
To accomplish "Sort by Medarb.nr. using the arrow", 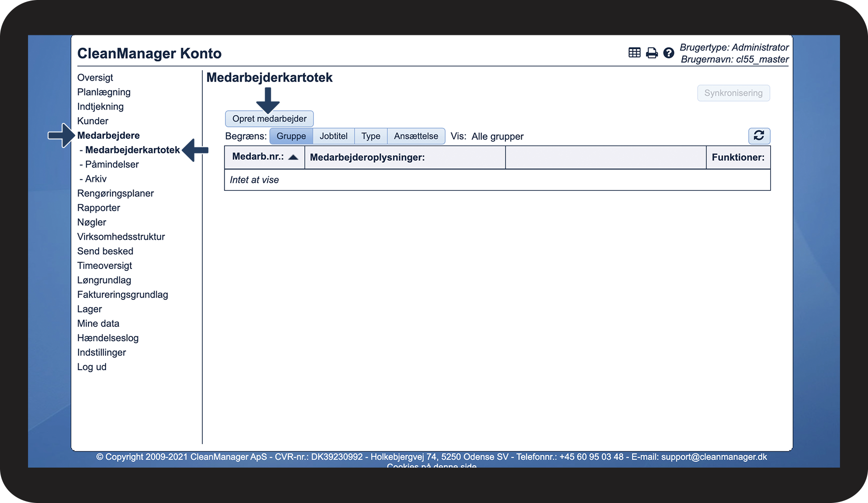I will click(293, 157).
